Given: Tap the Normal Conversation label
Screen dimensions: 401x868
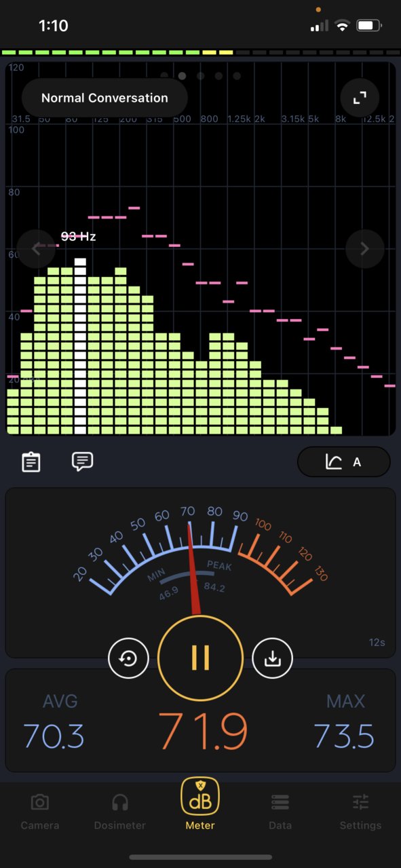Looking at the screenshot, I should pyautogui.click(x=104, y=98).
